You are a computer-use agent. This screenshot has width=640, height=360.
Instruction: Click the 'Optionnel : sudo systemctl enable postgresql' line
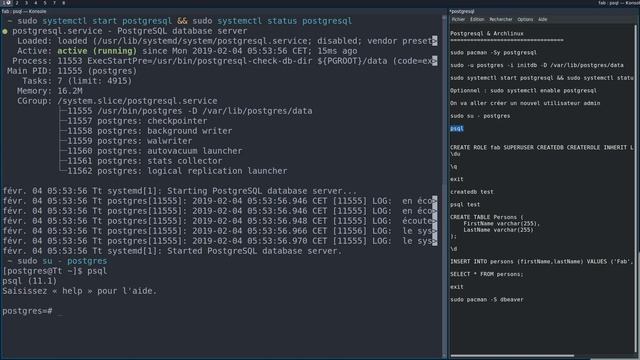point(523,91)
